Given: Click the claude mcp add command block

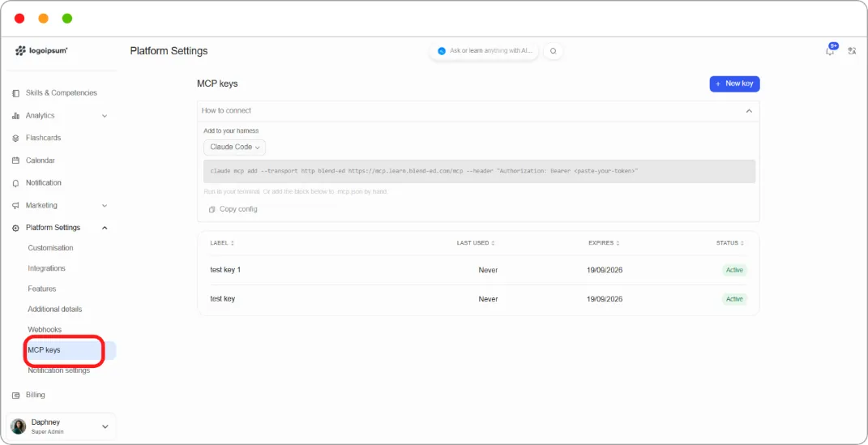Looking at the screenshot, I should tap(480, 172).
